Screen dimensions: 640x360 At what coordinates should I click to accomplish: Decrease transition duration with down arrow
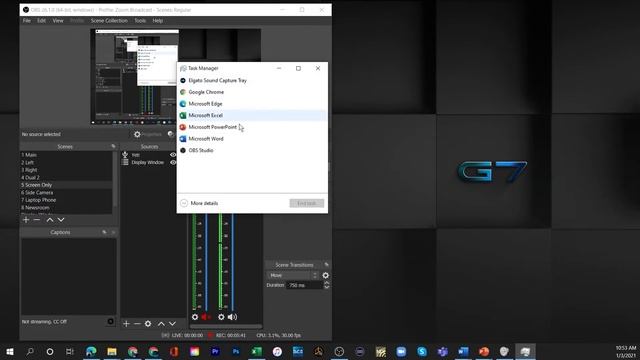327,287
